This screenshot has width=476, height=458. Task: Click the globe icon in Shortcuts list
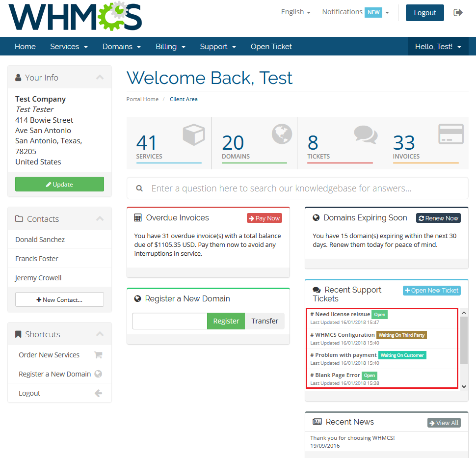pyautogui.click(x=98, y=374)
